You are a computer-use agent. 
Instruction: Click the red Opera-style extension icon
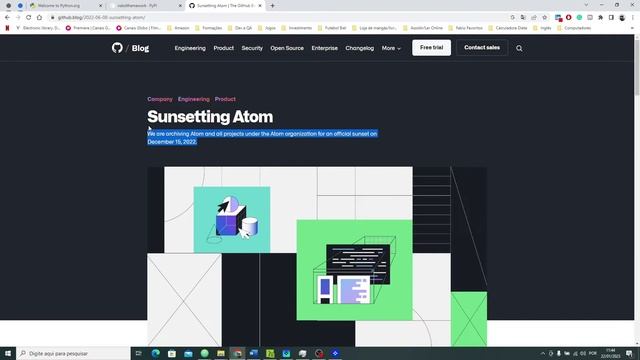click(569, 18)
